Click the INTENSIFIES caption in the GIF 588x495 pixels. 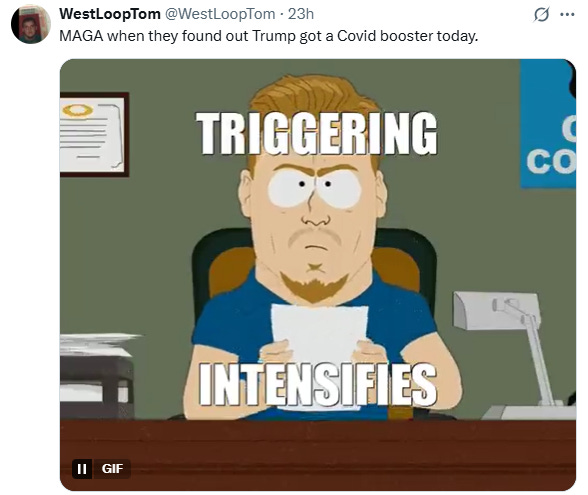[x=318, y=384]
